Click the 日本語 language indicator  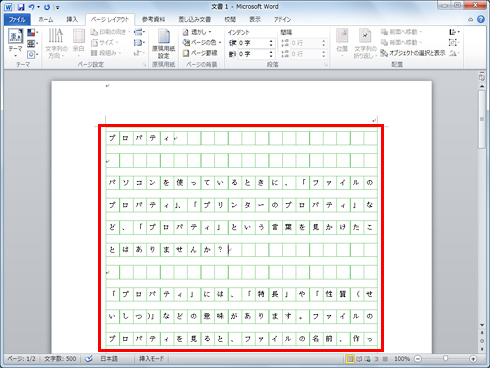(109, 359)
